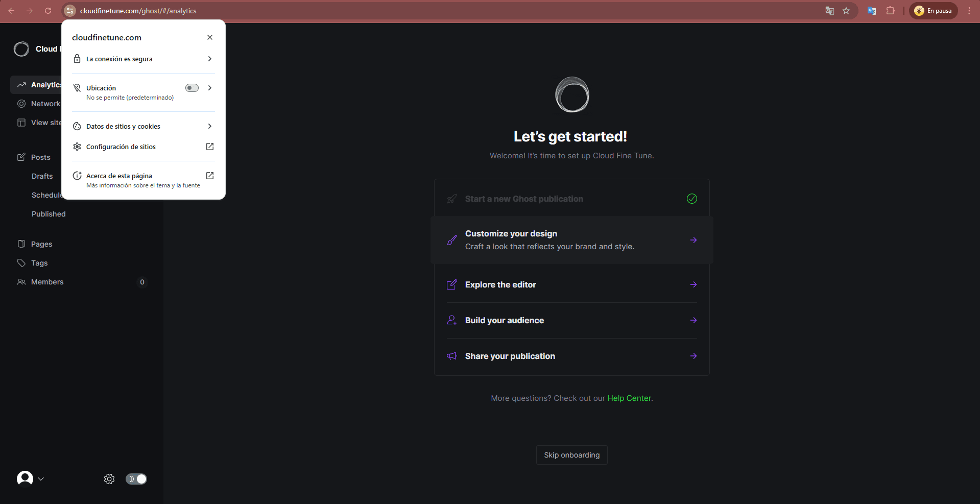980x504 pixels.
Task: Click the Cloud Fine Tune site logo in sidebar
Action: [x=21, y=49]
